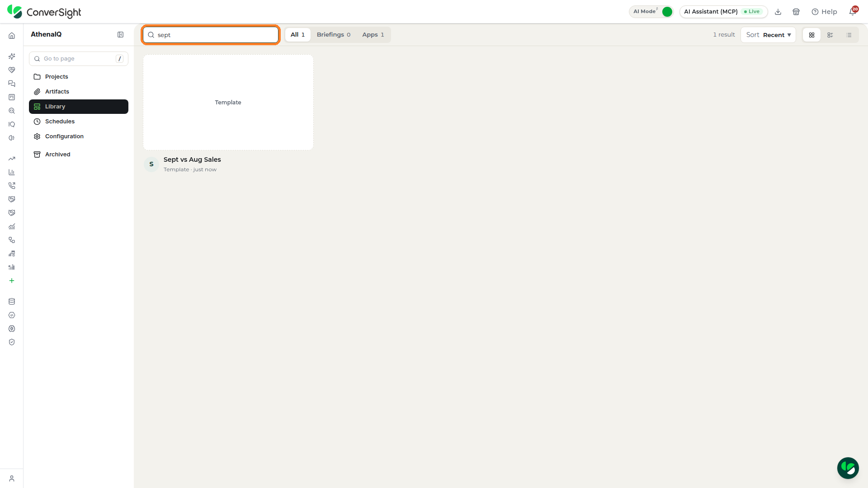
Task: Click the S avatar beside Sept vs Aug Sales
Action: [151, 164]
